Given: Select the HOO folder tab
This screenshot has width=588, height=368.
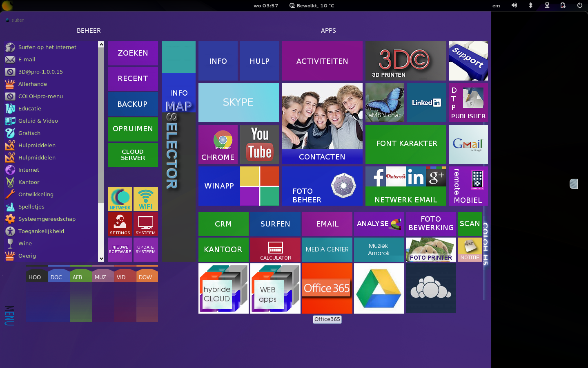Looking at the screenshot, I should [x=37, y=275].
